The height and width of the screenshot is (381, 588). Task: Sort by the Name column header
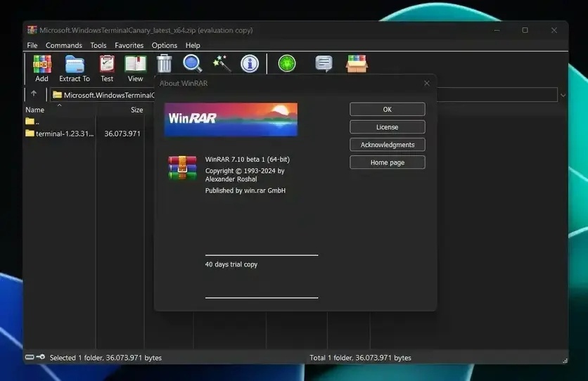(35, 110)
